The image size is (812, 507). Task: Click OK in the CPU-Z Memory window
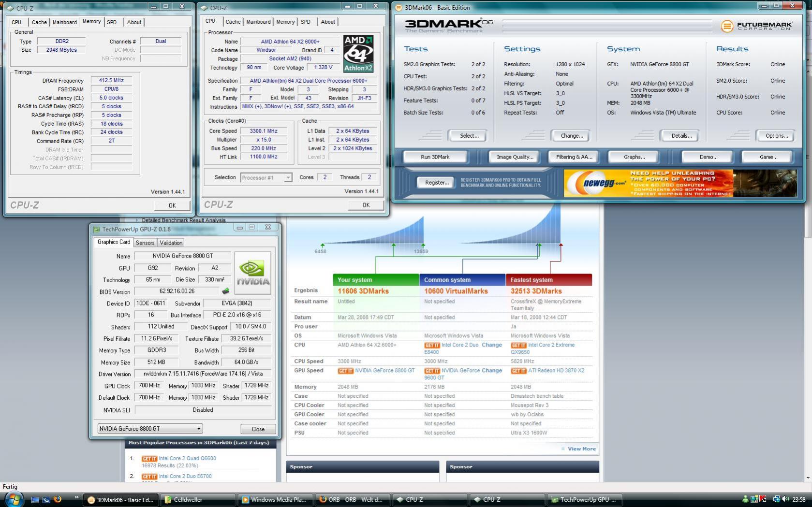172,205
